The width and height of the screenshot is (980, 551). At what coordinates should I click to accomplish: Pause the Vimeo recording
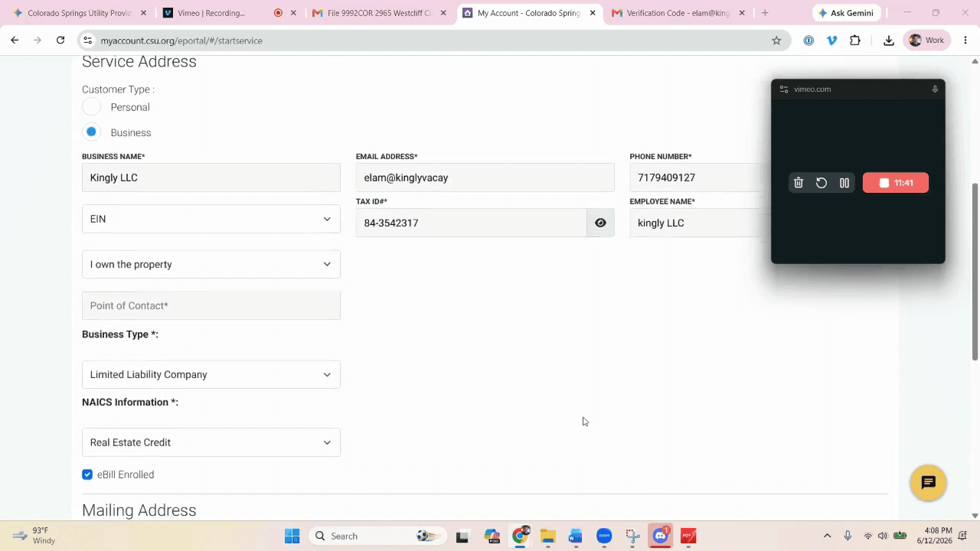(844, 183)
